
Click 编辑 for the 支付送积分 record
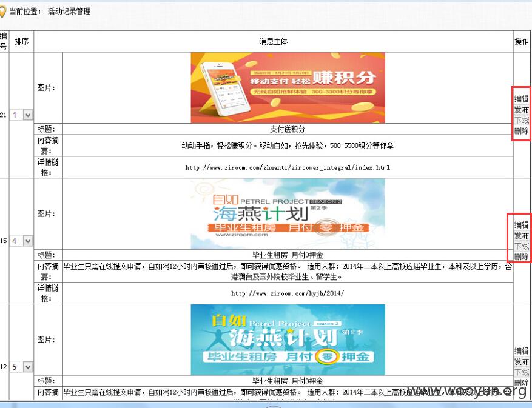click(522, 99)
